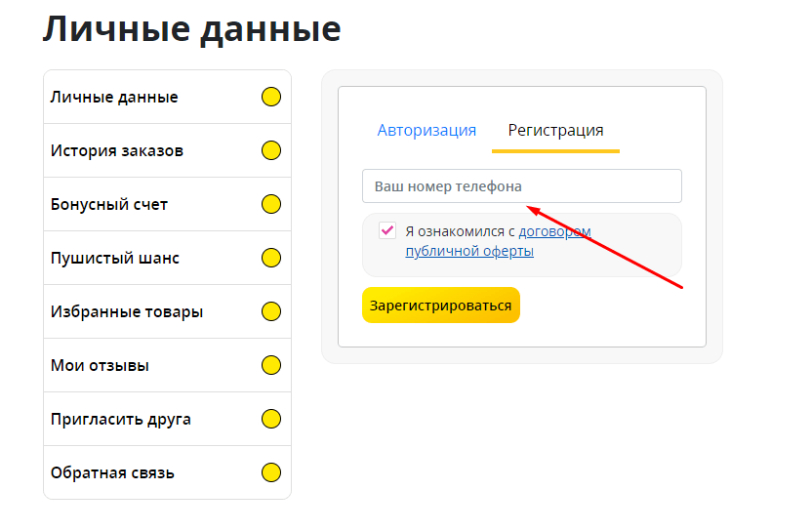
Task: Click yellow circle icon beside История заказов
Action: 271,151
